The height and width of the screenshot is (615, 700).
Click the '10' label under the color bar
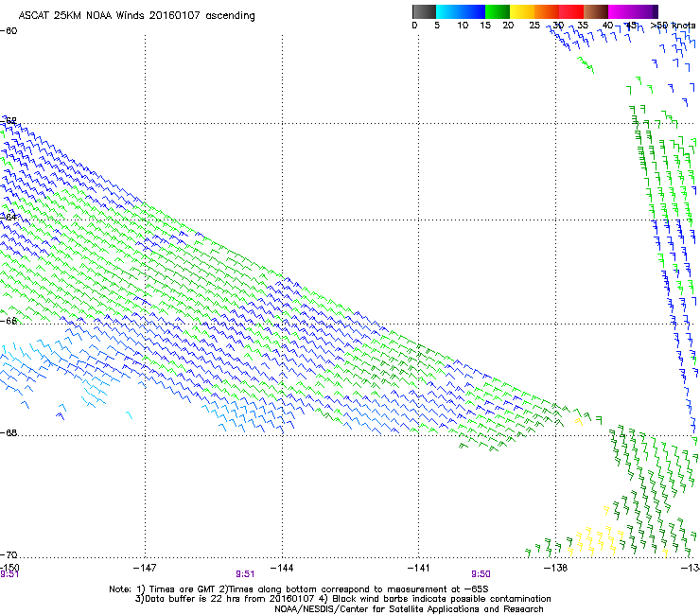pyautogui.click(x=463, y=26)
